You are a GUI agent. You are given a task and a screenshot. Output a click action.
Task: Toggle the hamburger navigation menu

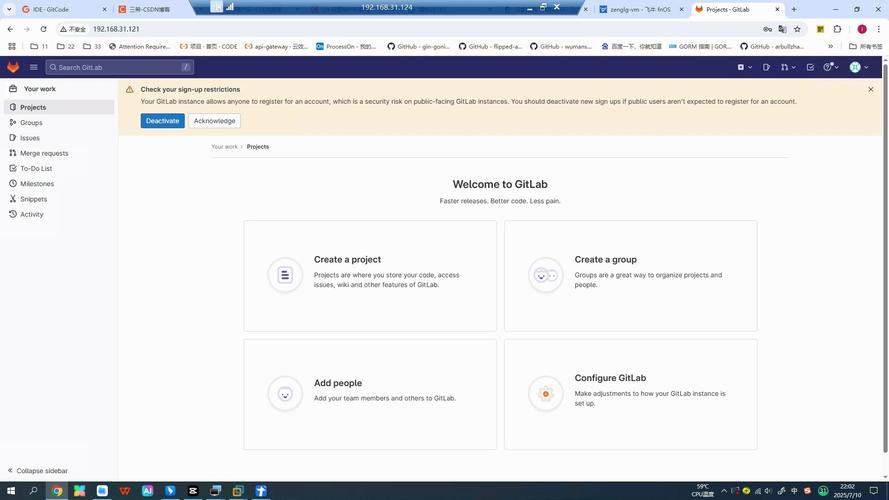coord(33,67)
